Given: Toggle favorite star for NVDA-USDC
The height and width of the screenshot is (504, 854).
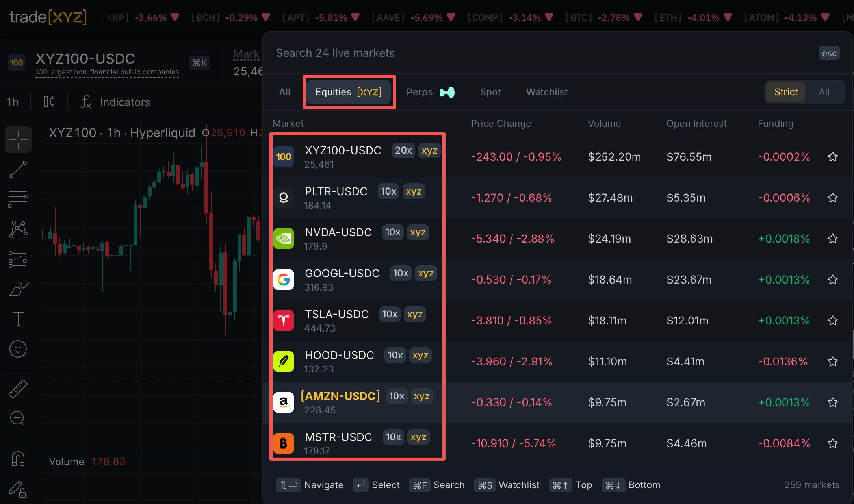Looking at the screenshot, I should coord(832,239).
